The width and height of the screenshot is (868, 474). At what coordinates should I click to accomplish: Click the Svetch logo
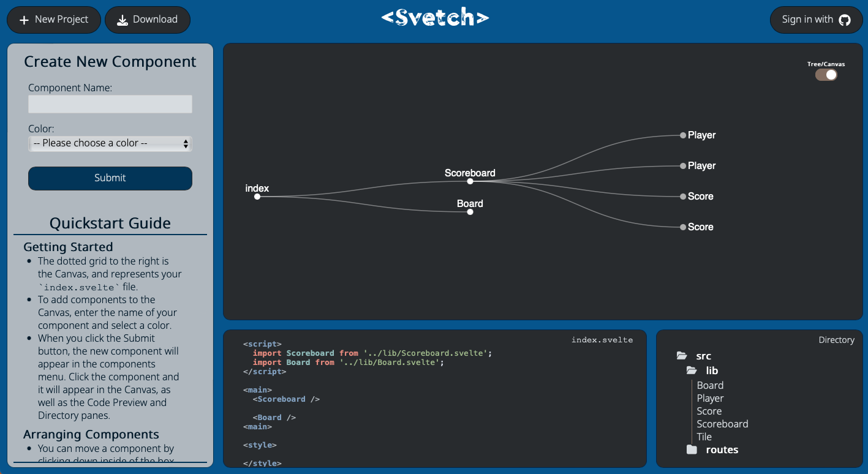(x=435, y=18)
